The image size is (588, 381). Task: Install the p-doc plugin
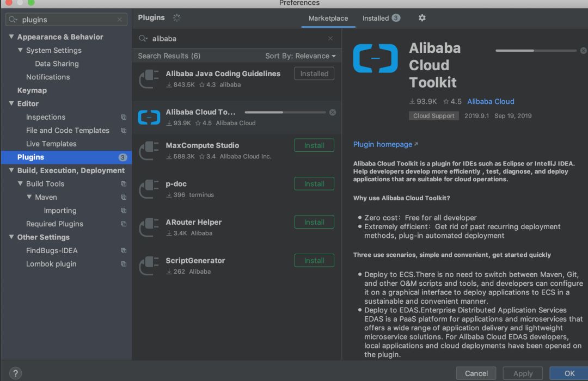click(x=314, y=184)
